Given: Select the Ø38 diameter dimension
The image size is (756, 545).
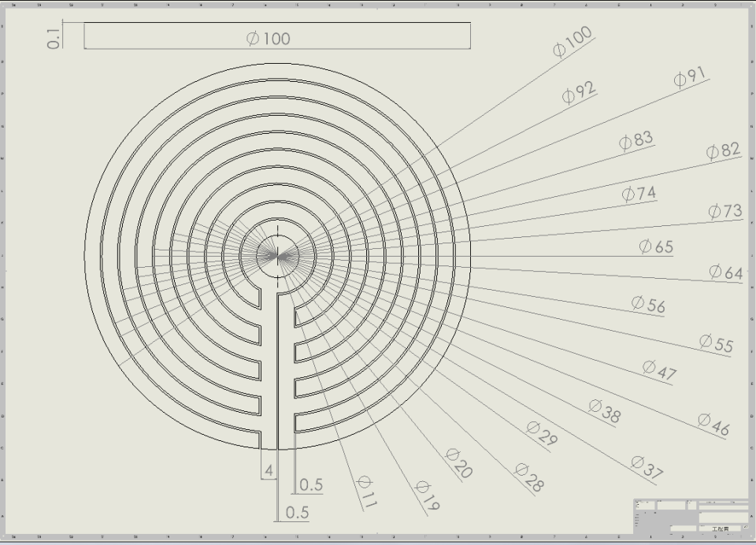Looking at the screenshot, I should click(605, 410).
